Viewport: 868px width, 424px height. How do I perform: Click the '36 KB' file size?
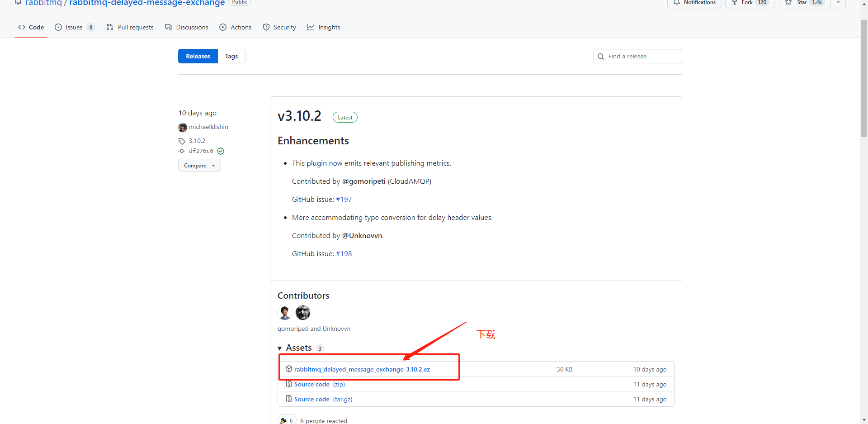(x=564, y=369)
